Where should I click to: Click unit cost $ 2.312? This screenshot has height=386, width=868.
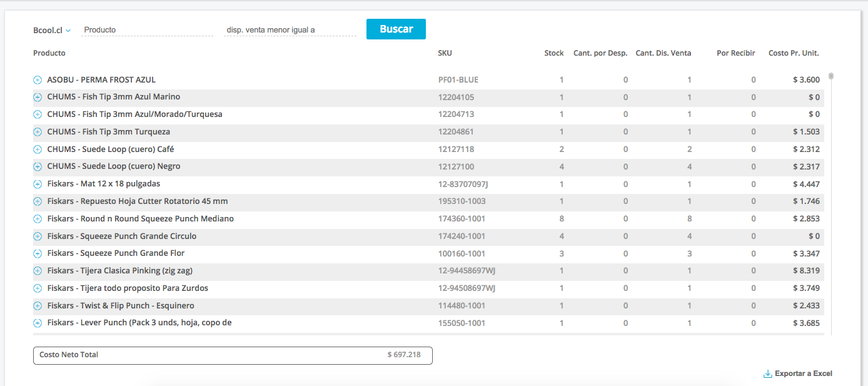click(x=806, y=150)
